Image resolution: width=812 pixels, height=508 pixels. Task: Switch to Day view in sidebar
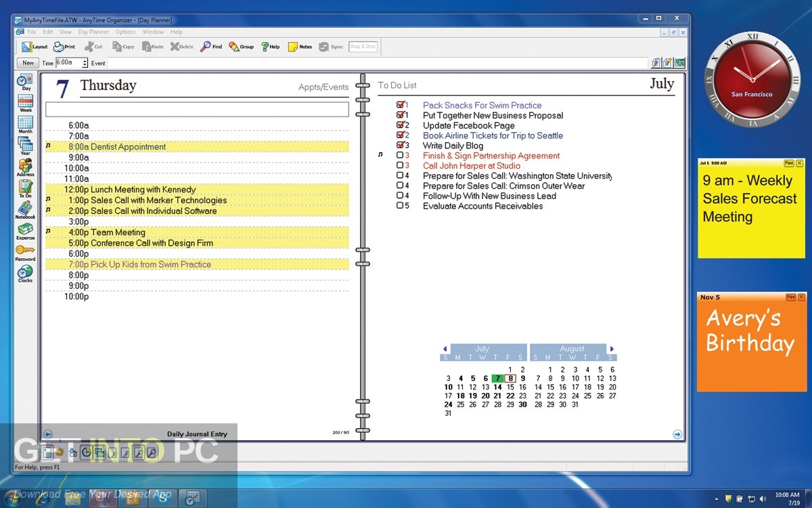(x=26, y=83)
